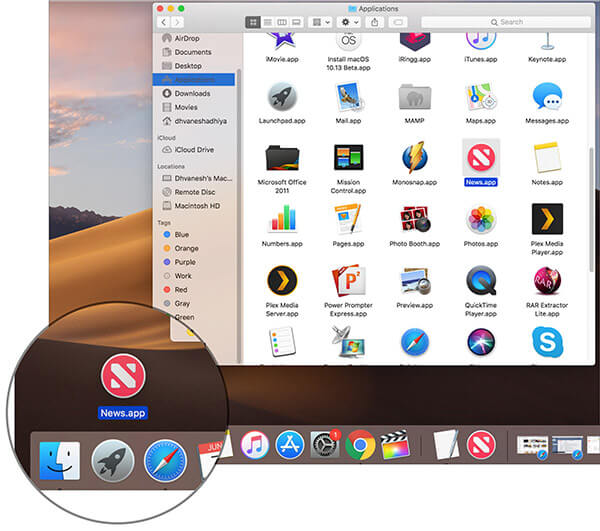
Task: Select the Pages.app icon
Action: [x=348, y=219]
